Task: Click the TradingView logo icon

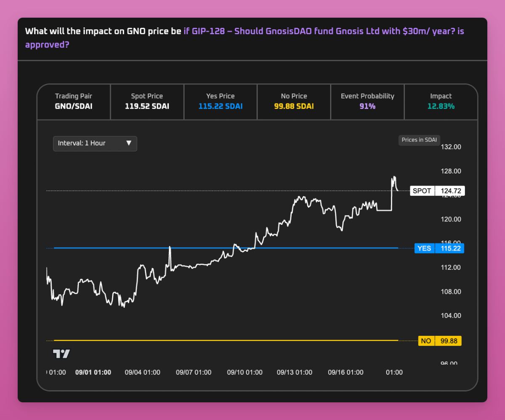Action: tap(61, 354)
